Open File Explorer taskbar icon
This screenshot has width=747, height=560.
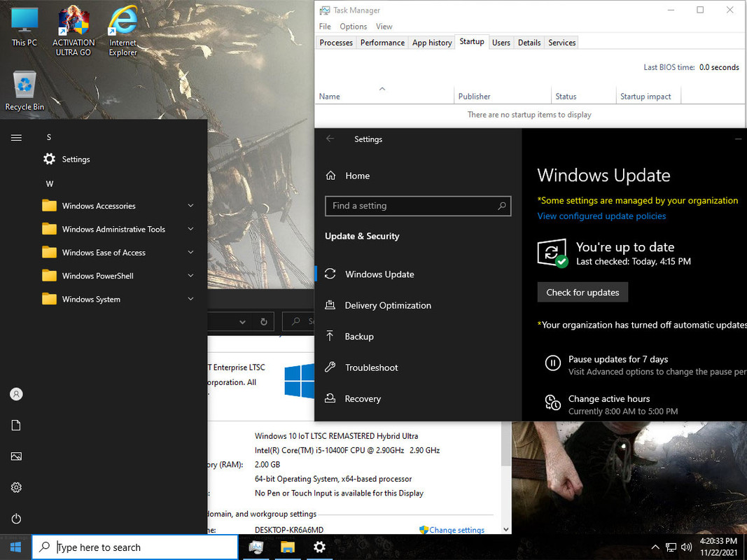[288, 547]
